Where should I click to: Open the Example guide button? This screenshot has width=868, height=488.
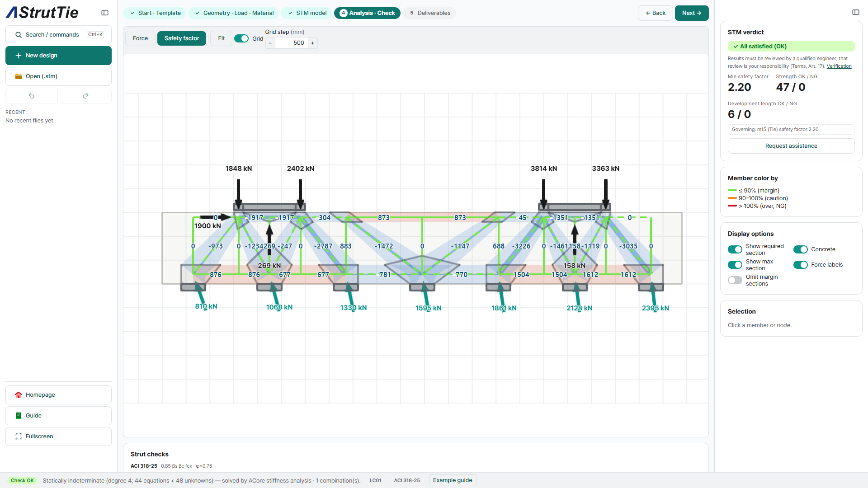click(x=453, y=480)
